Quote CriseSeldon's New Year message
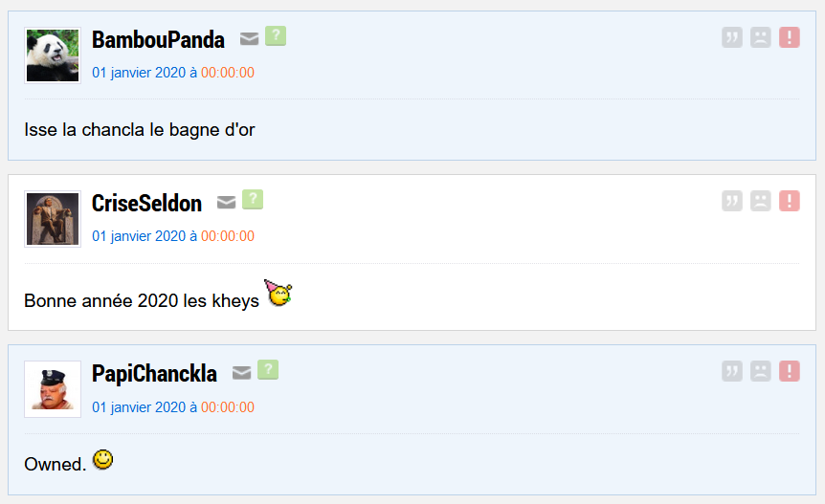This screenshot has height=504, width=825. (732, 201)
